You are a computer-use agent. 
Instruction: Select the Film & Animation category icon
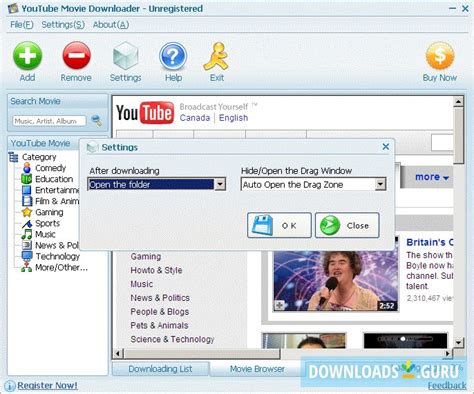click(27, 201)
